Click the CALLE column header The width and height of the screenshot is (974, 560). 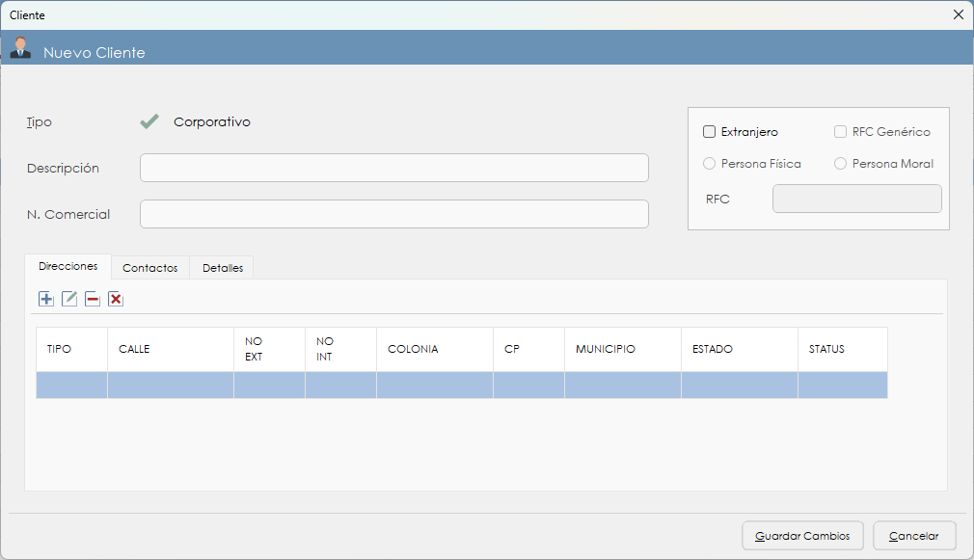click(x=170, y=349)
